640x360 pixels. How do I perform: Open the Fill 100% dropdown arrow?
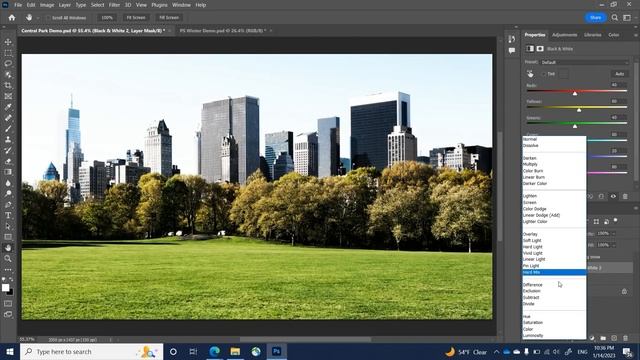613,245
